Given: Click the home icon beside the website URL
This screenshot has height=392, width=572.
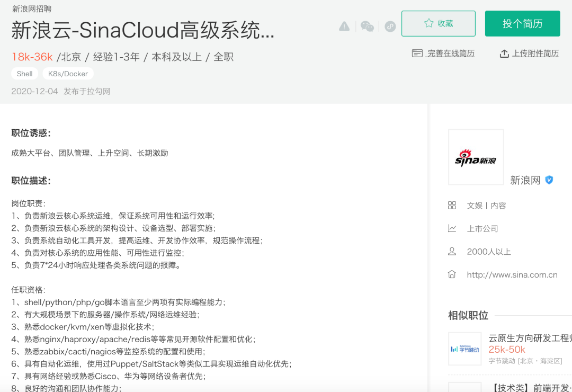Looking at the screenshot, I should tap(452, 274).
